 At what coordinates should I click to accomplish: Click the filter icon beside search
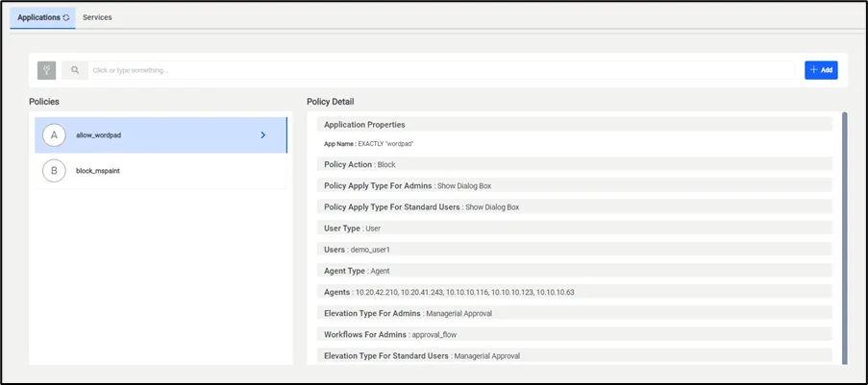46,70
